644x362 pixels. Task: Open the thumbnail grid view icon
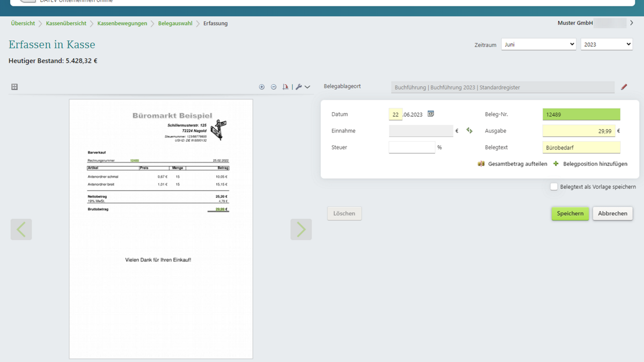click(14, 87)
